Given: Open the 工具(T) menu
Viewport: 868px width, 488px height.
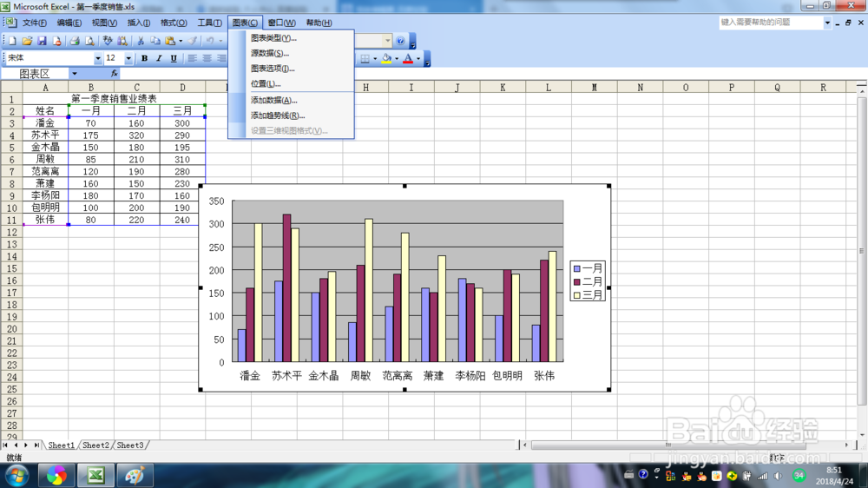Looking at the screenshot, I should point(209,23).
